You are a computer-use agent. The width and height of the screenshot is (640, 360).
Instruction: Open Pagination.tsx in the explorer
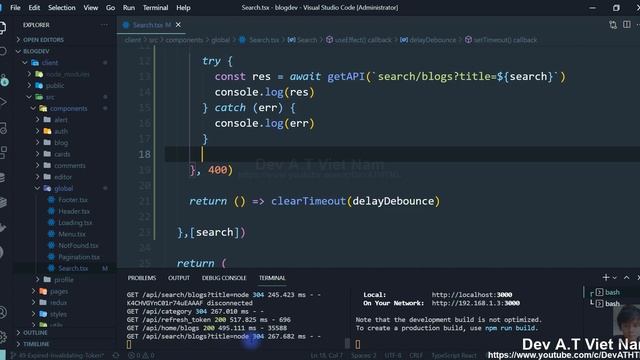pos(79,257)
